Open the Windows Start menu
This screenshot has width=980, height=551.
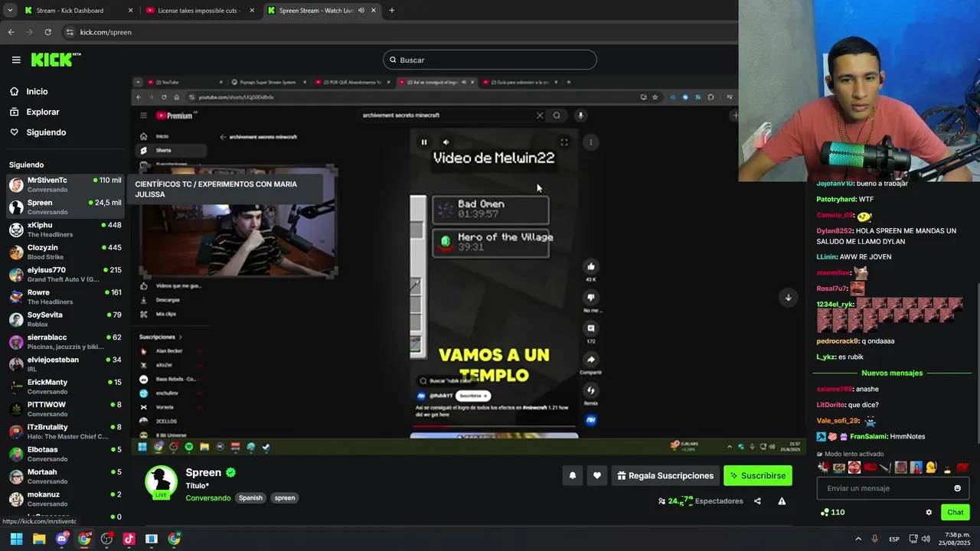point(16,539)
